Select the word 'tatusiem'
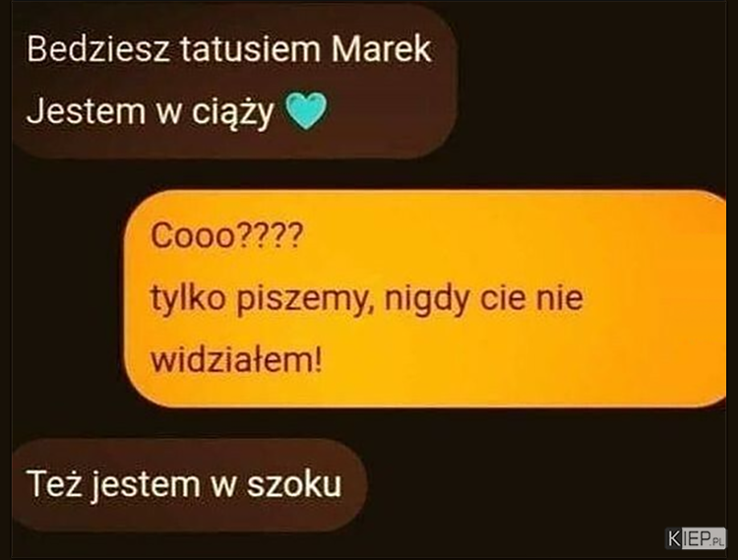 [250, 49]
